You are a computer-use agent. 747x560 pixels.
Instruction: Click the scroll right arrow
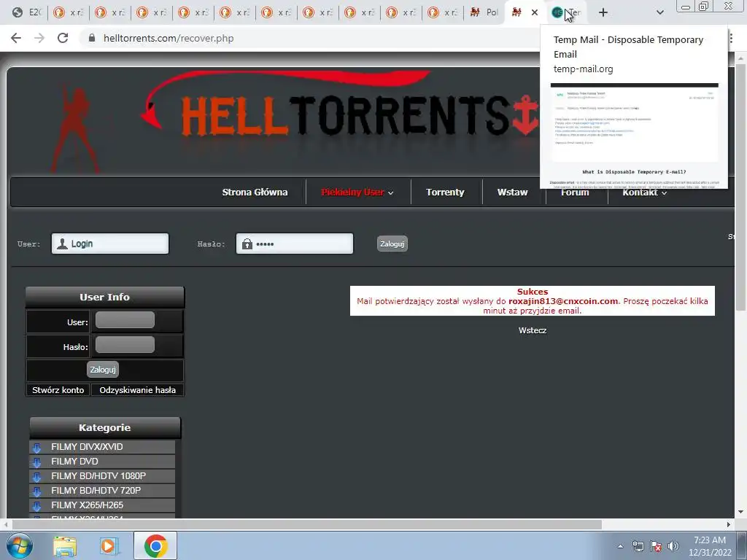click(729, 524)
